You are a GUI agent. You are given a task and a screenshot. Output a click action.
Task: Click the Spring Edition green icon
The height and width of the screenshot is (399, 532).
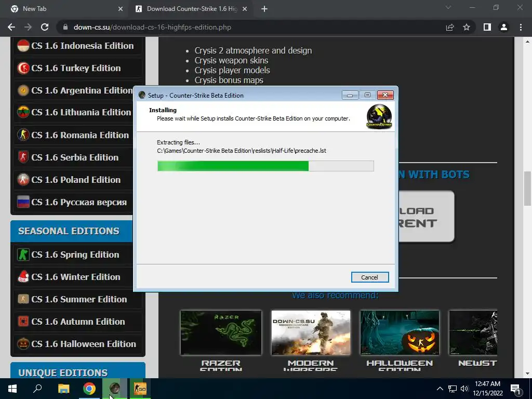click(23, 255)
